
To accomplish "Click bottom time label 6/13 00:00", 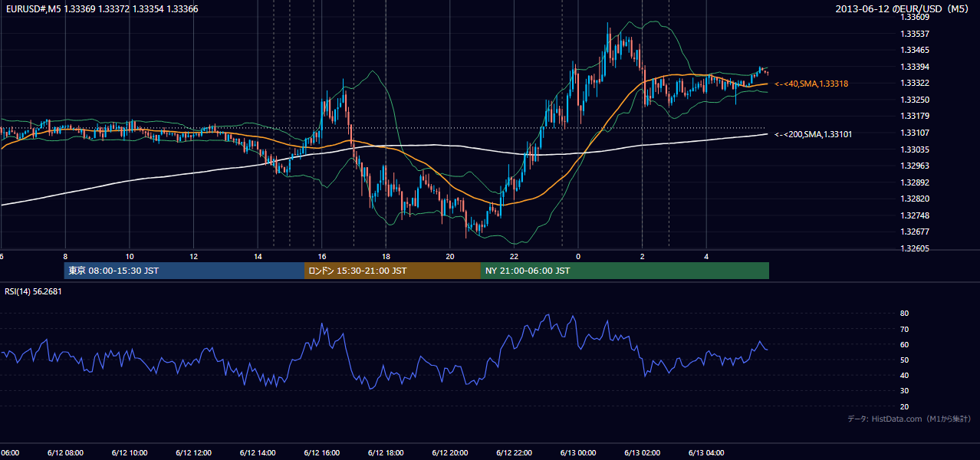I will [578, 452].
